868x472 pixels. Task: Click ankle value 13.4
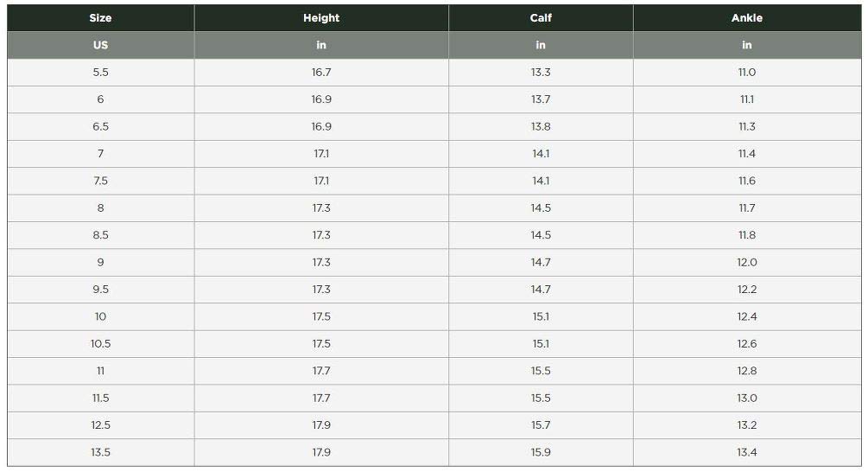click(747, 452)
